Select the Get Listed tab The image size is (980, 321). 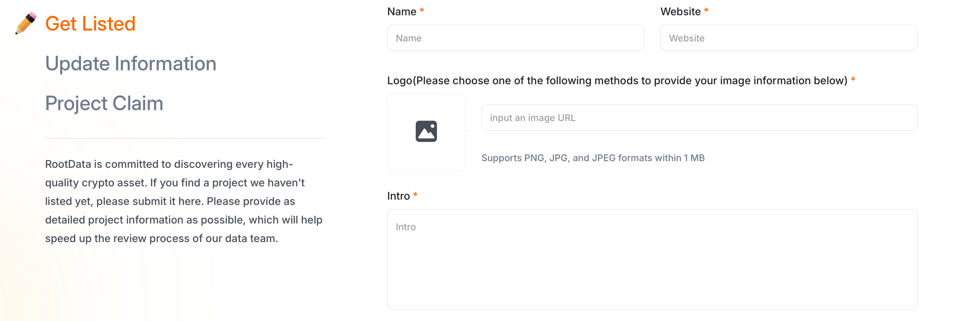[90, 24]
